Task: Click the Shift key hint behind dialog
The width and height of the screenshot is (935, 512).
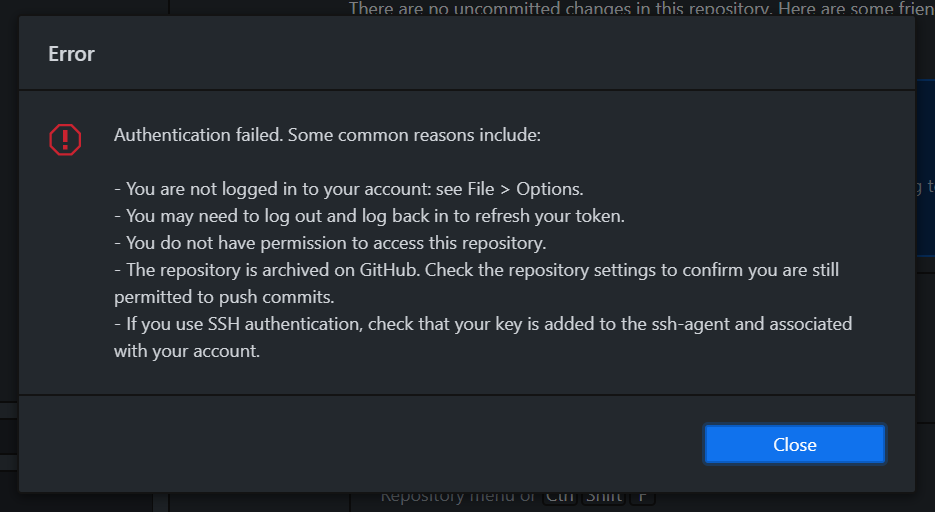Action: (x=604, y=497)
